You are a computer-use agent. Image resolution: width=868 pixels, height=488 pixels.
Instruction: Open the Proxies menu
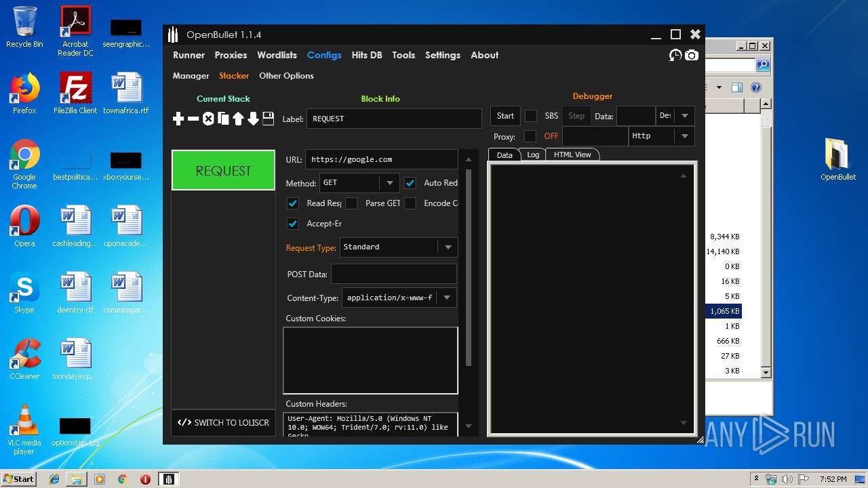tap(231, 55)
